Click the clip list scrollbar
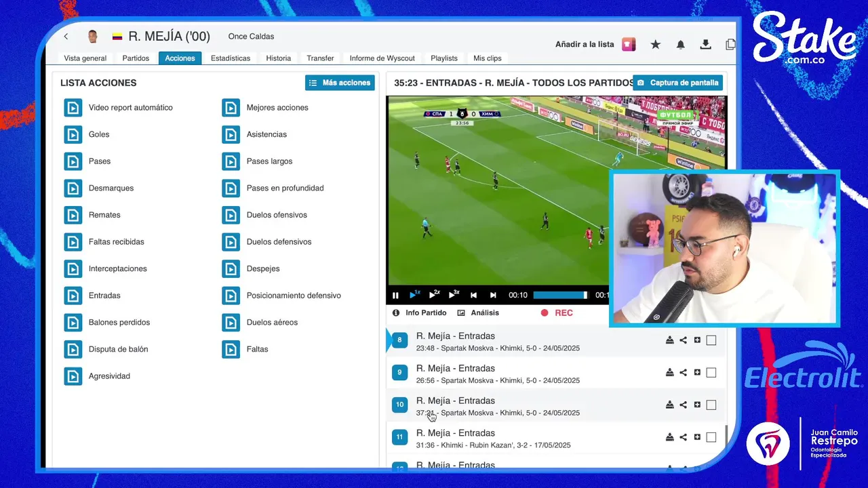 (x=726, y=436)
